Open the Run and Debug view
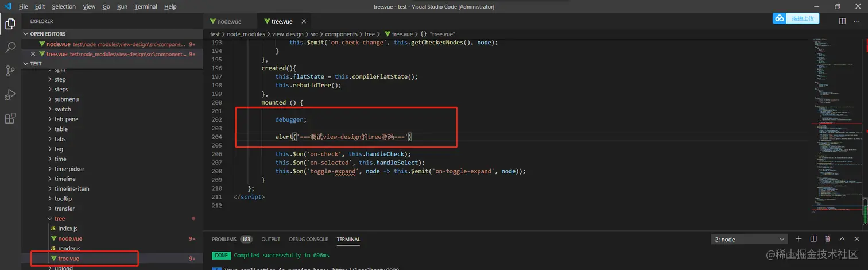The image size is (868, 270). [10, 95]
